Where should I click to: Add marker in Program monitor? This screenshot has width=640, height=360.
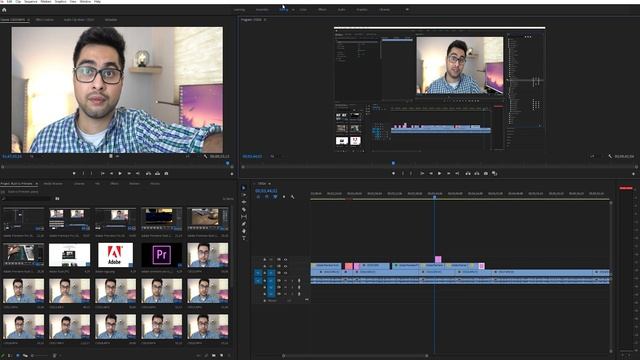click(x=393, y=173)
